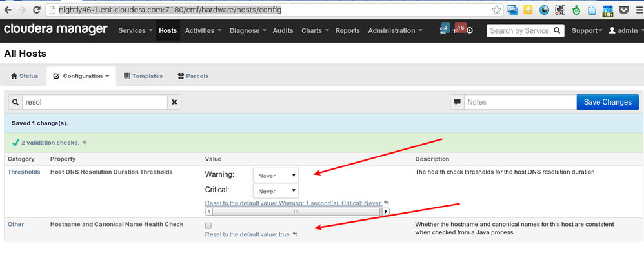Open the Warning threshold dropdown
Viewport: 644px width, 262px height.
point(276,176)
